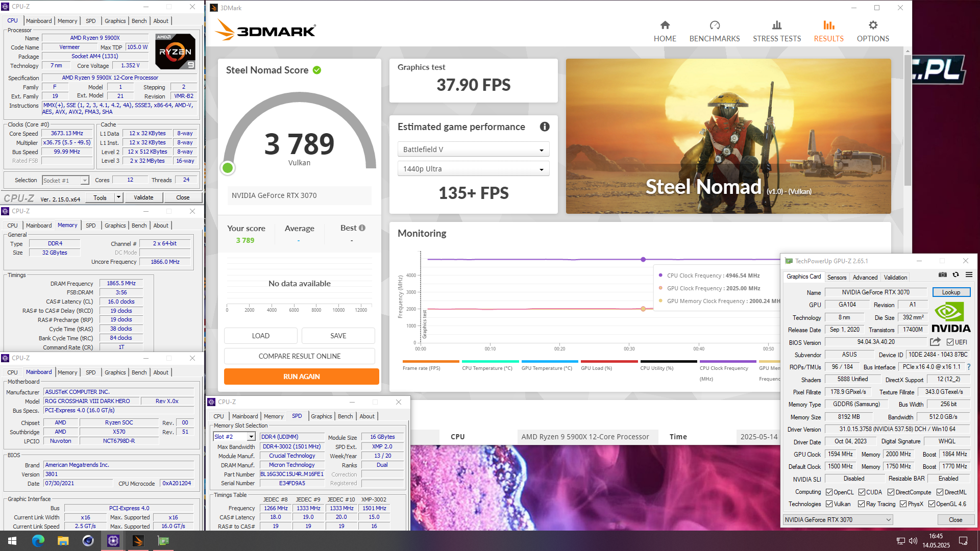
Task: Toggle the OpenGL 4.6 checkbox in GPU-Z
Action: pyautogui.click(x=932, y=504)
